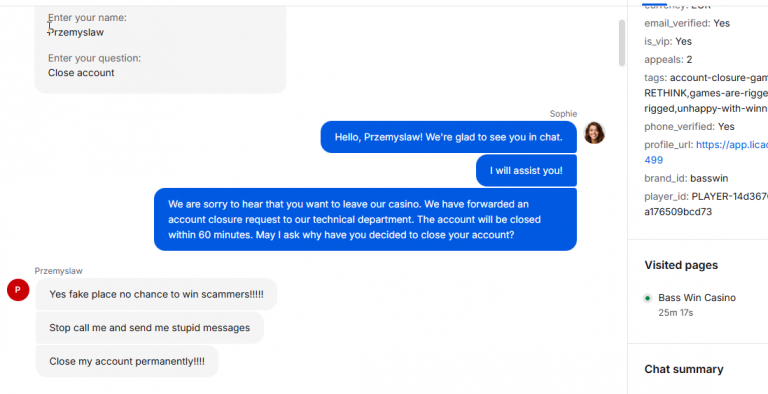Click Sophie's agent avatar photo
768x394 pixels.
594,133
